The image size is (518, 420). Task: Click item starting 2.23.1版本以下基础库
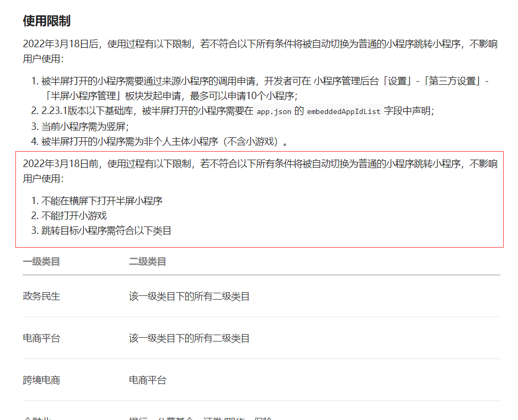tap(238, 111)
